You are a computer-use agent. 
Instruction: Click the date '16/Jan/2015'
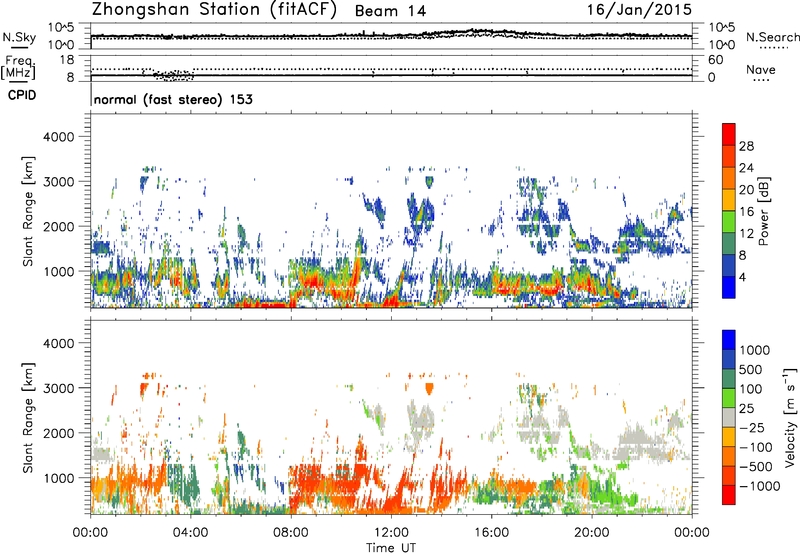point(639,10)
